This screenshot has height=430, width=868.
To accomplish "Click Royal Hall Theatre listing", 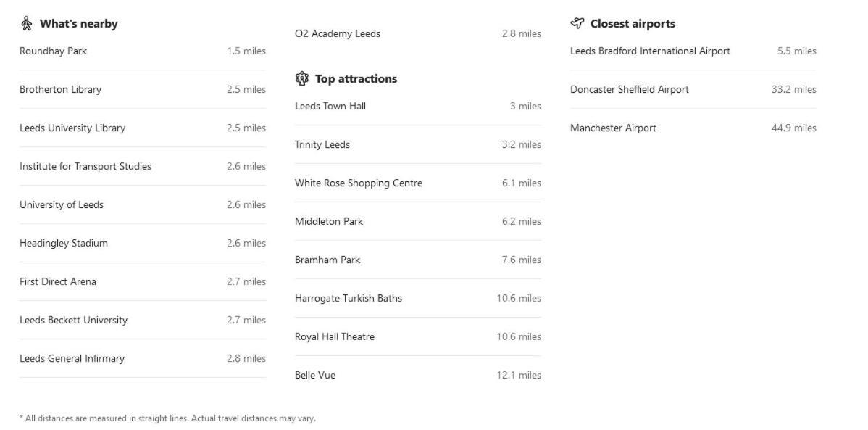I will pyautogui.click(x=418, y=337).
